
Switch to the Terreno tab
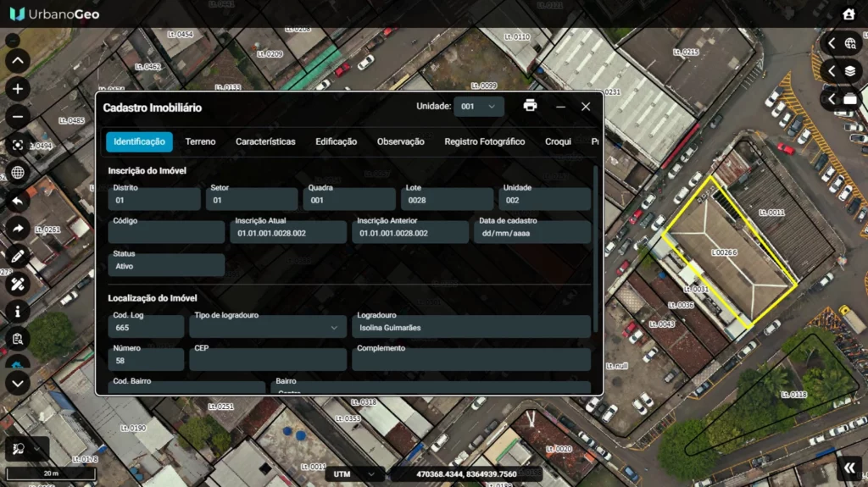(200, 141)
